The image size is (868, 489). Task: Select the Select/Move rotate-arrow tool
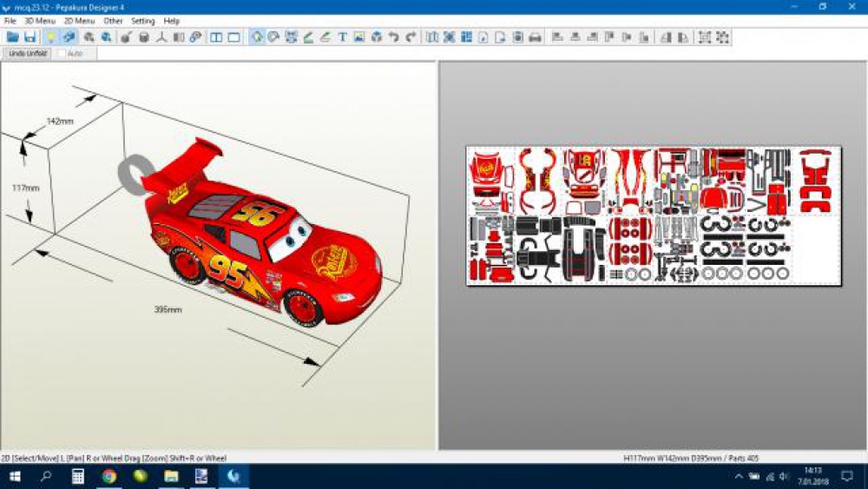(x=257, y=37)
